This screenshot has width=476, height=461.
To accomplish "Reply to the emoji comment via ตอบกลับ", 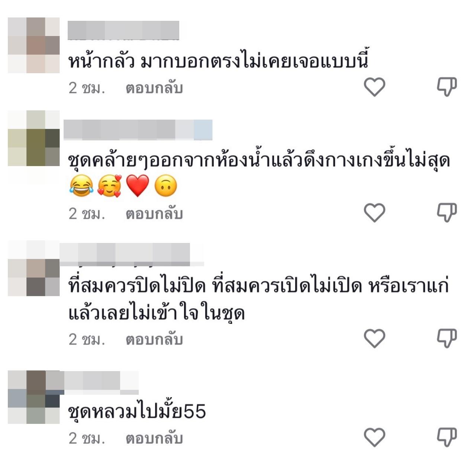I will pos(154,214).
